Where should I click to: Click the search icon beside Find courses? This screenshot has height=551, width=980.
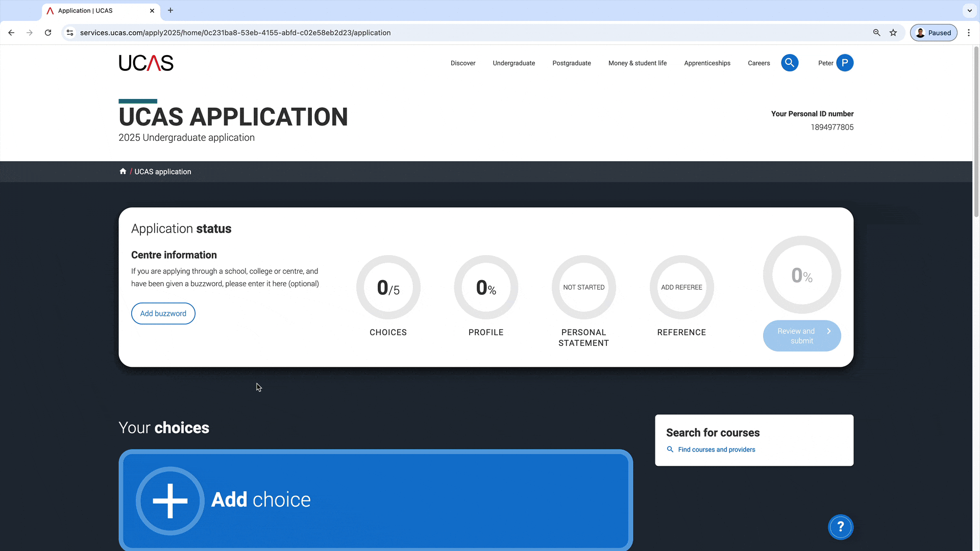coord(670,449)
